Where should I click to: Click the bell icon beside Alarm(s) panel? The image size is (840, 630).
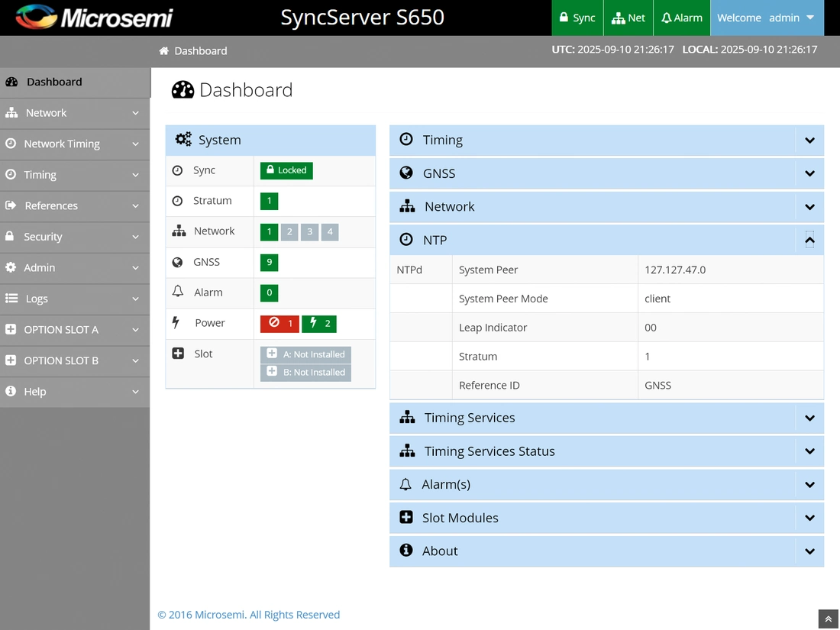point(405,484)
